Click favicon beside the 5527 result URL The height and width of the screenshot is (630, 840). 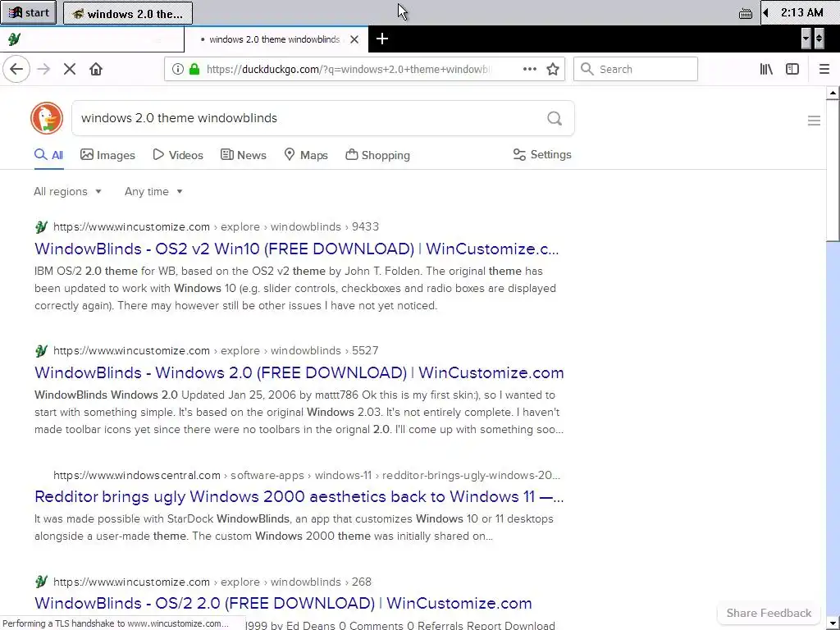pyautogui.click(x=41, y=351)
